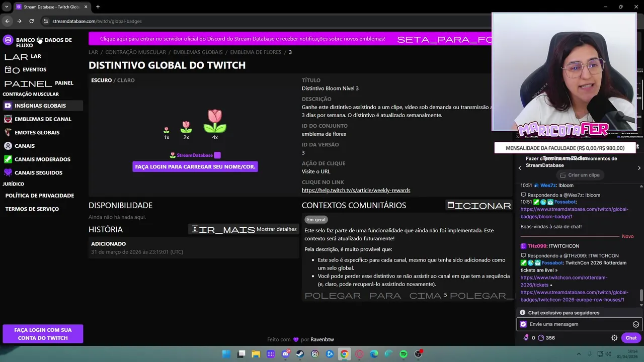Viewport: 644px width, 362px height.
Task: Click the Ravenbtw author link
Action: (x=322, y=339)
